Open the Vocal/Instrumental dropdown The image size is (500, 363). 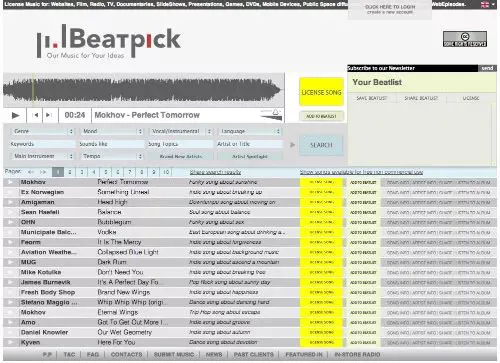click(x=181, y=131)
